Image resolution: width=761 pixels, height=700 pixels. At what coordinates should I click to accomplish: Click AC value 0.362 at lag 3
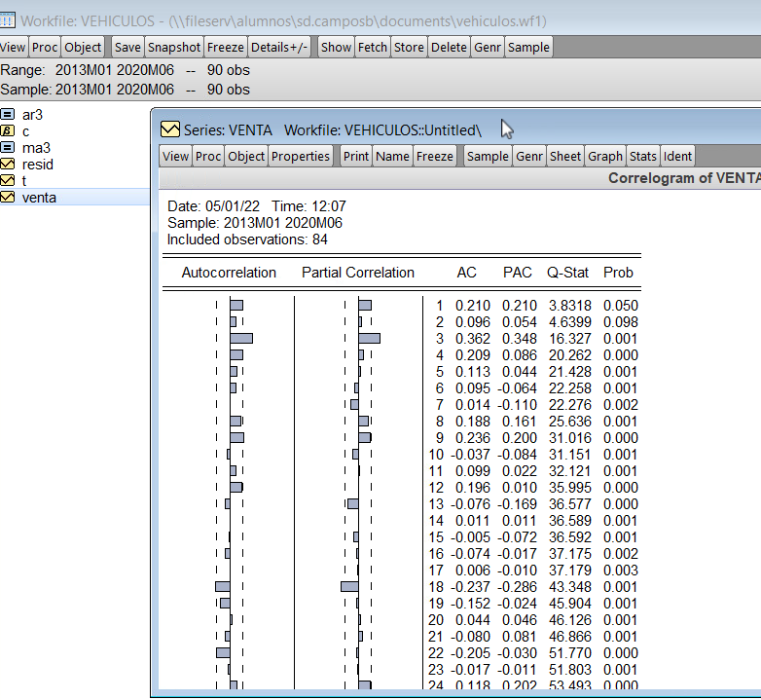tap(472, 339)
